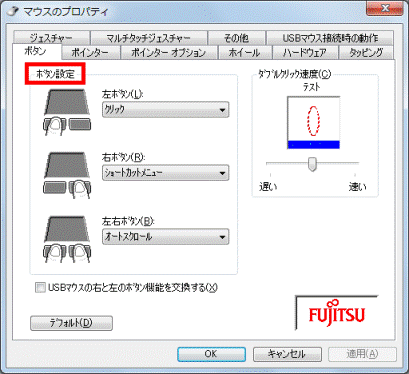Image resolution: width=409 pixels, height=374 pixels.
Task: Click the 速い label under slider
Action: tap(357, 187)
